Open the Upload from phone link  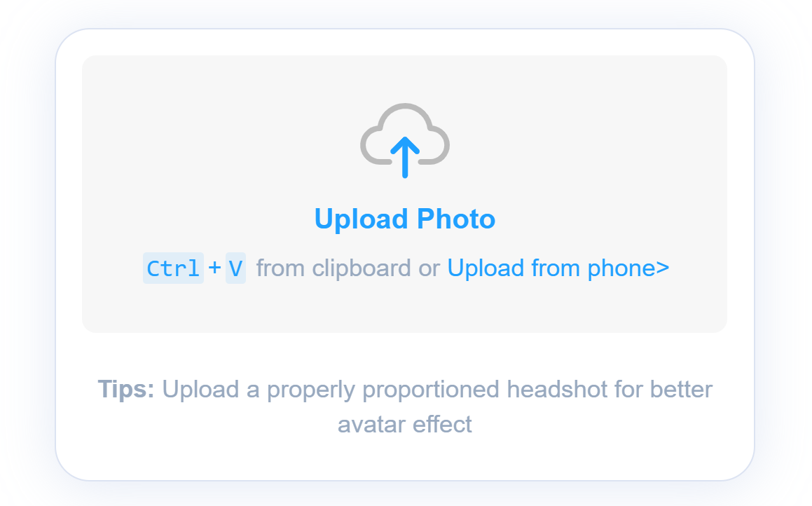[x=558, y=268]
